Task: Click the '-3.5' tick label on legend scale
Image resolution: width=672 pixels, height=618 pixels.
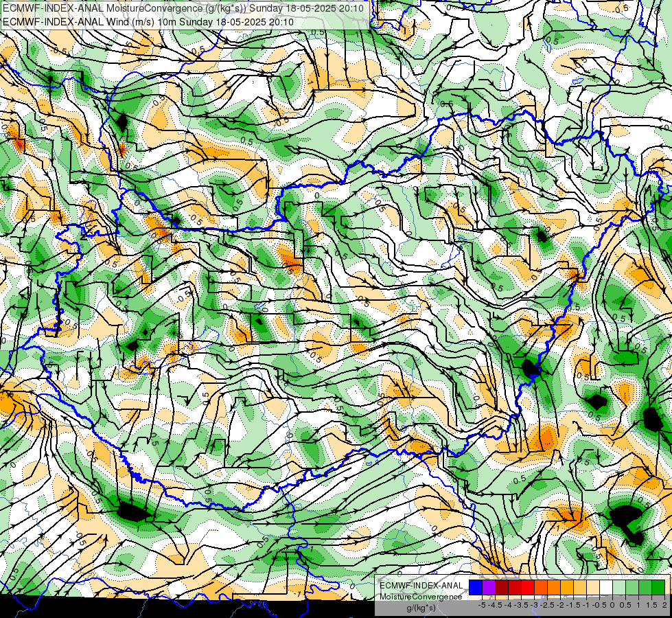Action: (x=522, y=605)
